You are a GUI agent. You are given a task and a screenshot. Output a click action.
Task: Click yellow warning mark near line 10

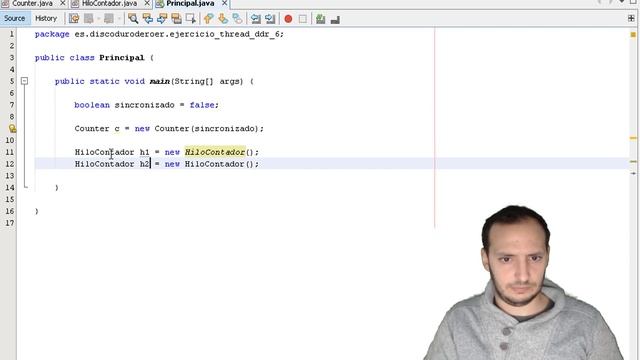click(633, 138)
